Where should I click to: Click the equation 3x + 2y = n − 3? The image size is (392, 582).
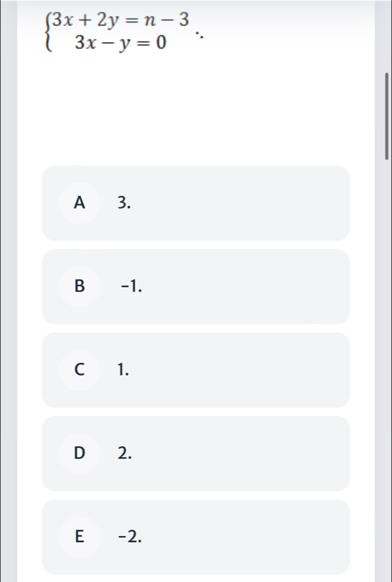pos(121,20)
